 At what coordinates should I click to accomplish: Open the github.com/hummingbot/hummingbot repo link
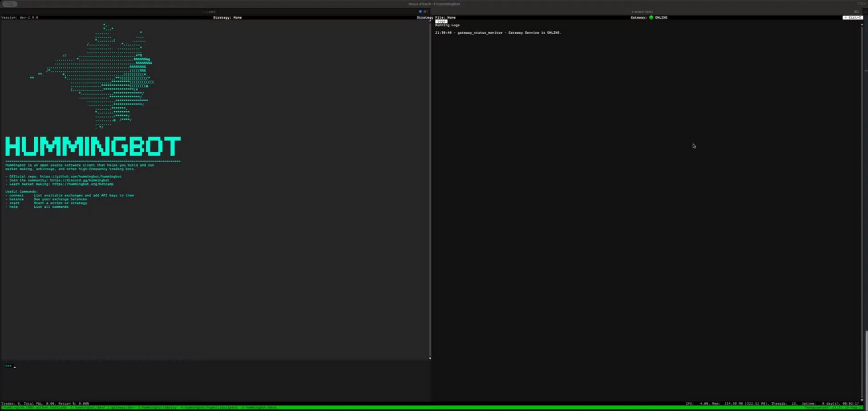pos(80,176)
